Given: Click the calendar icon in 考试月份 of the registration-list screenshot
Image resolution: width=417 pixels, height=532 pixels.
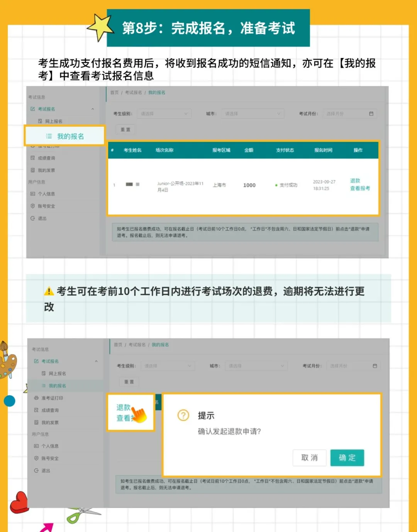Looking at the screenshot, I should coord(371,114).
